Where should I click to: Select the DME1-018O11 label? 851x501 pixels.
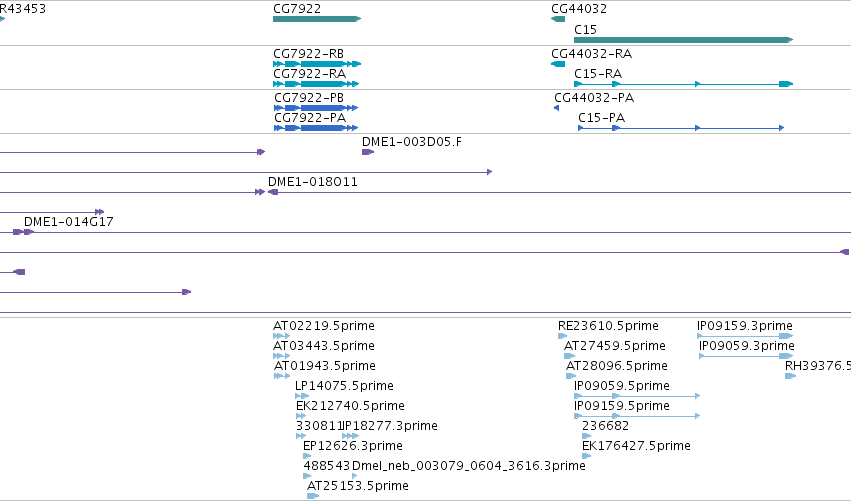(x=313, y=182)
